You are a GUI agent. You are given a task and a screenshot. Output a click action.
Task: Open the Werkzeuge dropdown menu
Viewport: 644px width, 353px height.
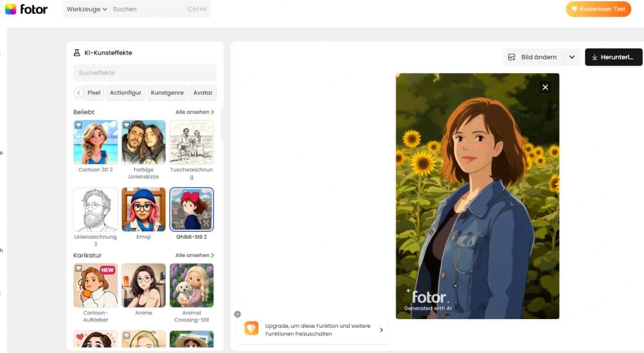(87, 9)
